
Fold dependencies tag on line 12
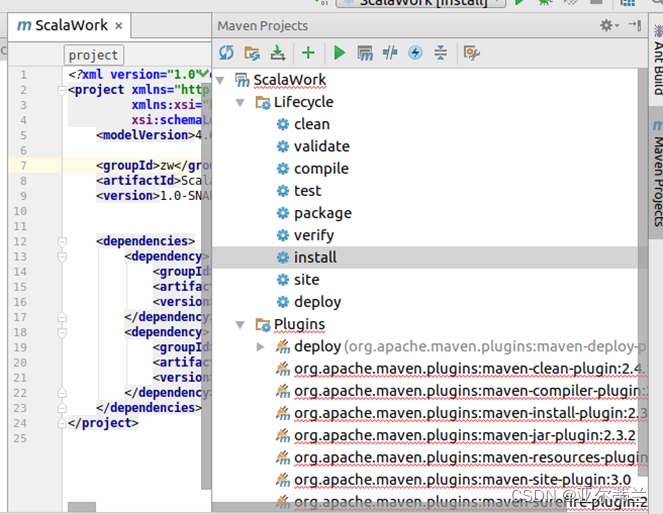point(62,241)
